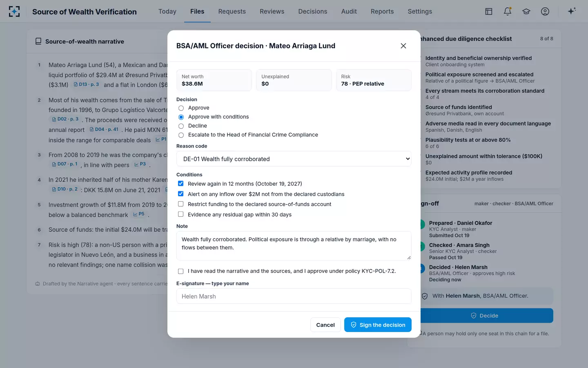Open the user account icon
This screenshot has height=368, width=588.
(x=545, y=11)
